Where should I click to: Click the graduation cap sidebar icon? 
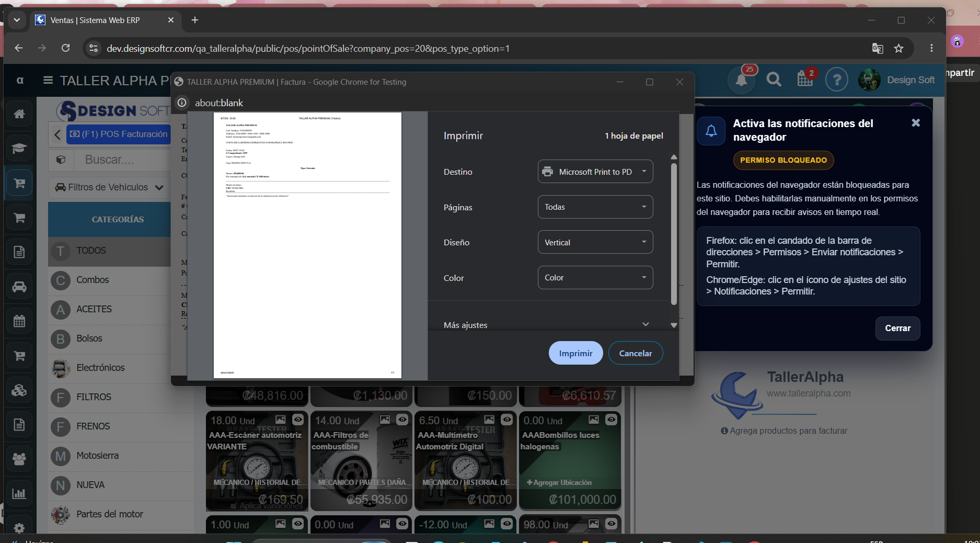[19, 148]
